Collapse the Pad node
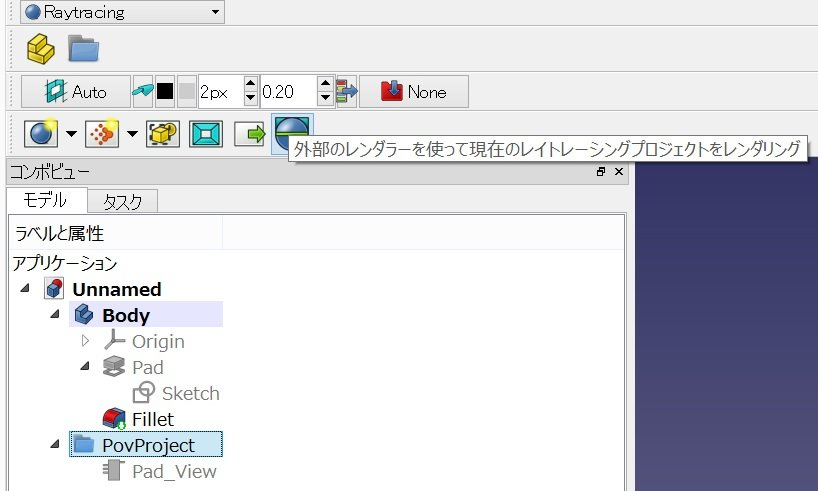Viewport: 818px width, 491px height. pyautogui.click(x=86, y=367)
